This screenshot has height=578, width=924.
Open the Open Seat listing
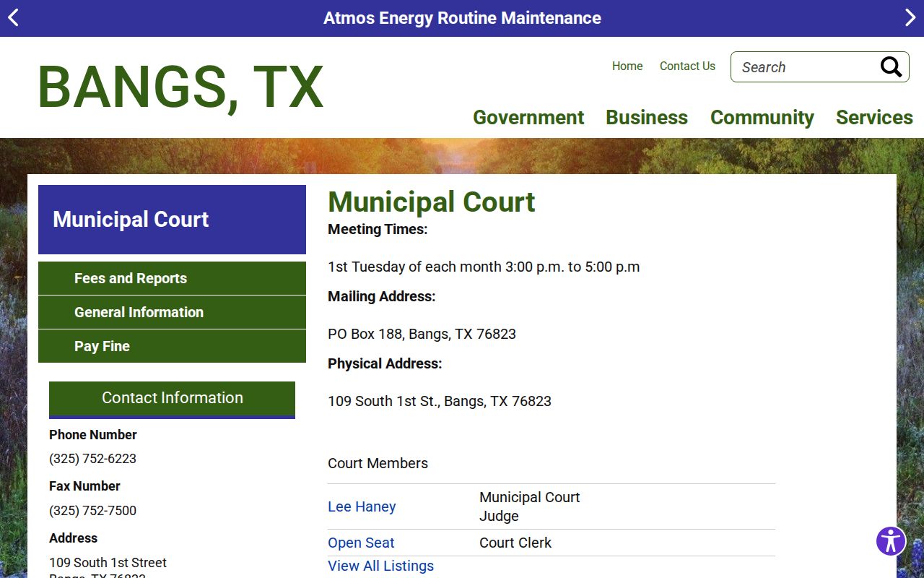click(x=361, y=543)
